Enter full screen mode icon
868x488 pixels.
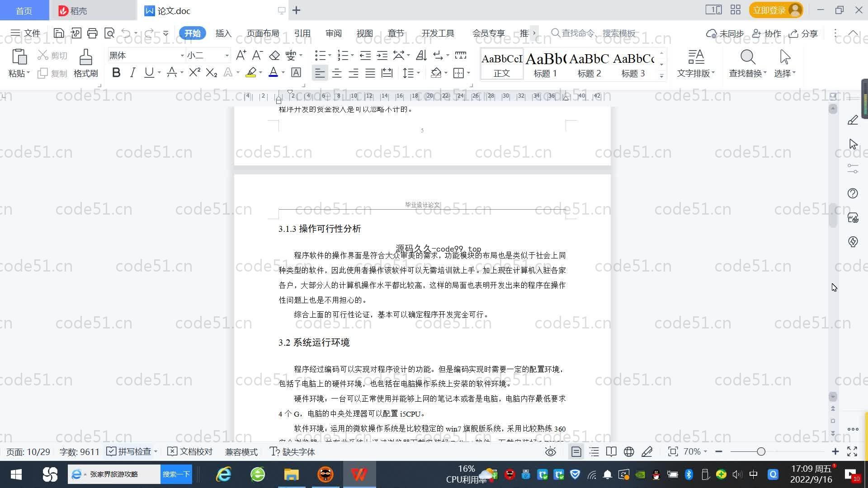tap(852, 451)
